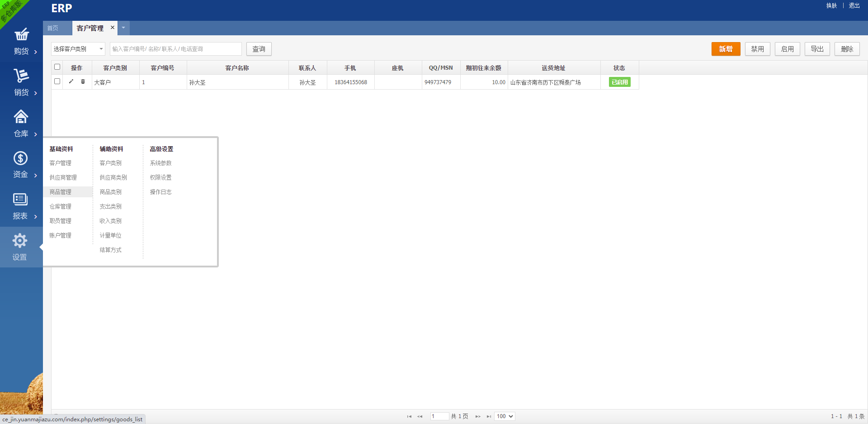Click the orange 新增 button

[726, 49]
